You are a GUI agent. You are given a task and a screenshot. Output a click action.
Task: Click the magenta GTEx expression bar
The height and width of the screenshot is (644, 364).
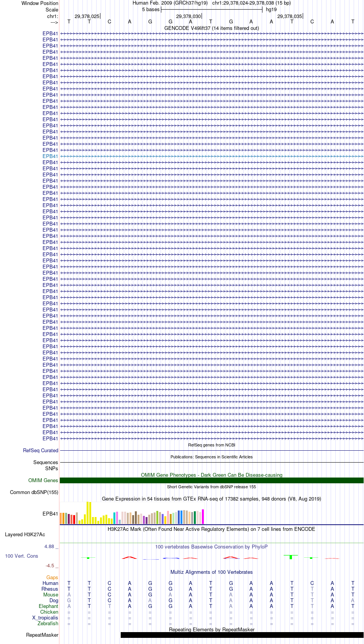pyautogui.click(x=203, y=516)
